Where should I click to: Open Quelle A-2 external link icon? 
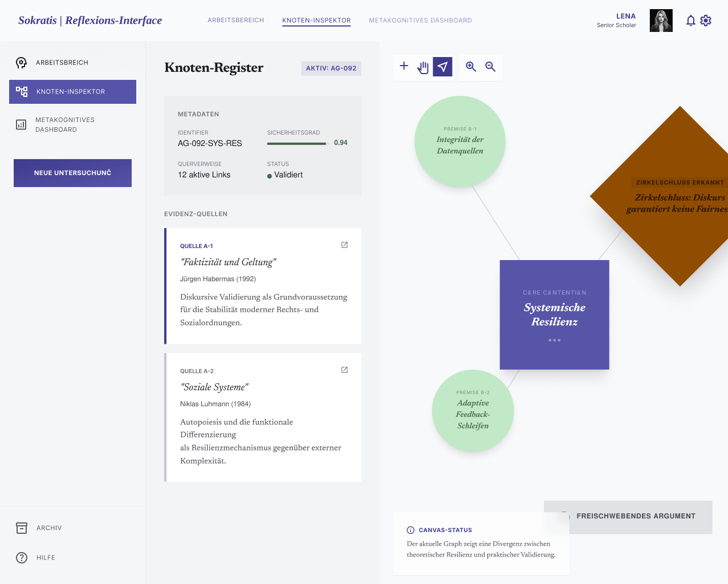coord(344,370)
